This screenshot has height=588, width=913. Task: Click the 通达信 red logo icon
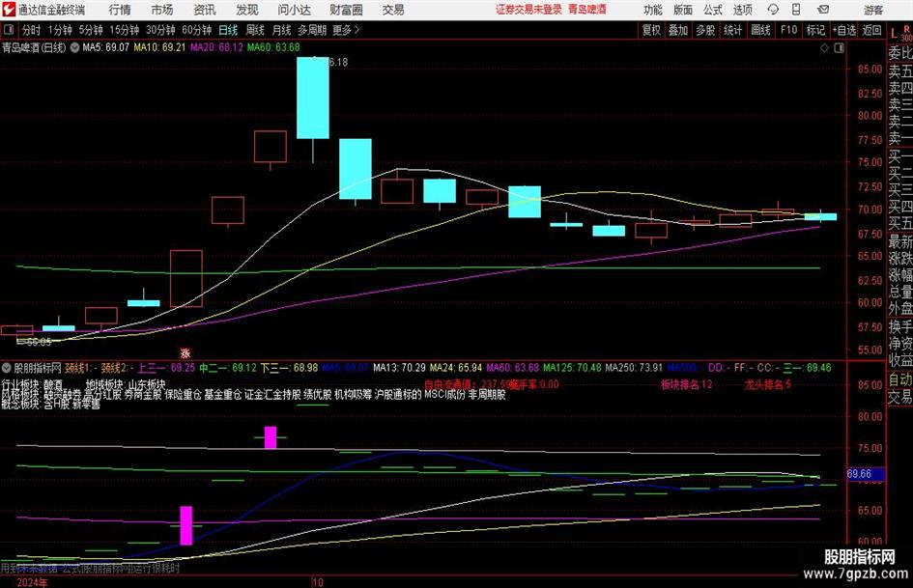[9, 9]
